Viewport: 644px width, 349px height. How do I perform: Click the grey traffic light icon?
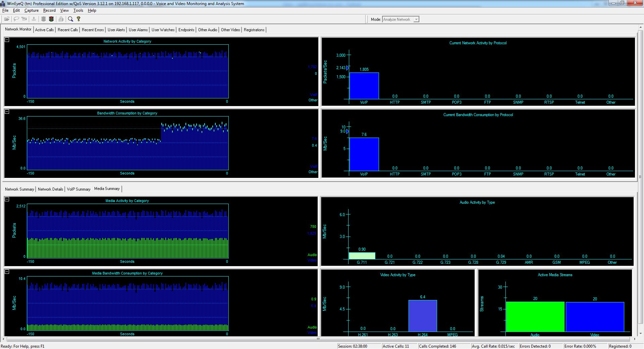44,19
